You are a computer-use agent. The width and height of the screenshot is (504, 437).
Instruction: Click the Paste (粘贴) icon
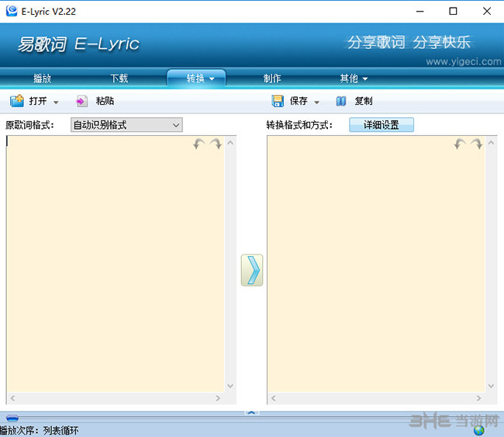point(81,101)
